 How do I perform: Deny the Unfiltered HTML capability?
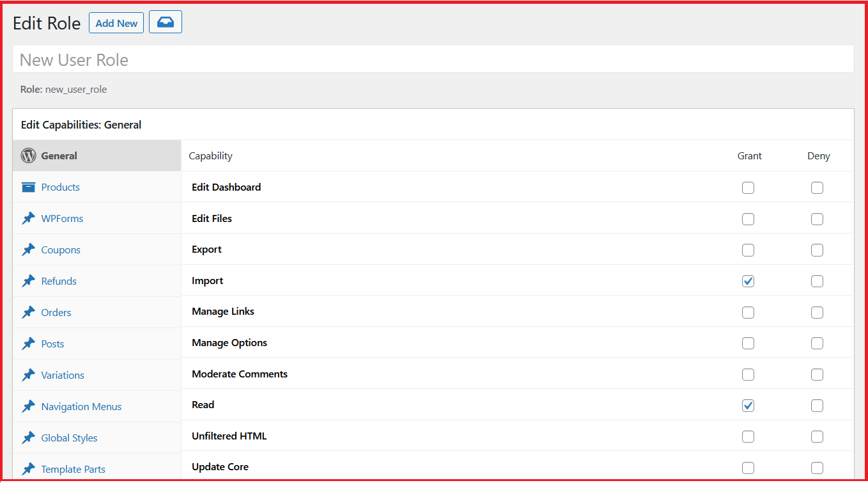(817, 436)
